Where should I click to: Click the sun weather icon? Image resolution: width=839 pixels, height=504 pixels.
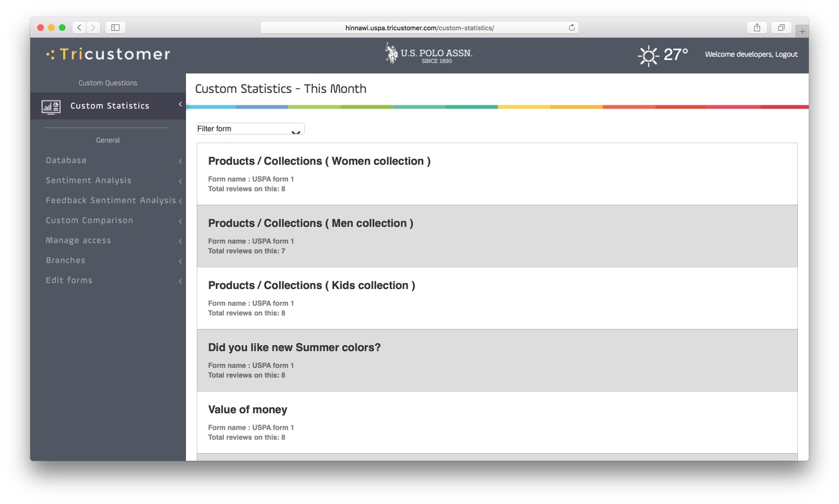tap(648, 56)
